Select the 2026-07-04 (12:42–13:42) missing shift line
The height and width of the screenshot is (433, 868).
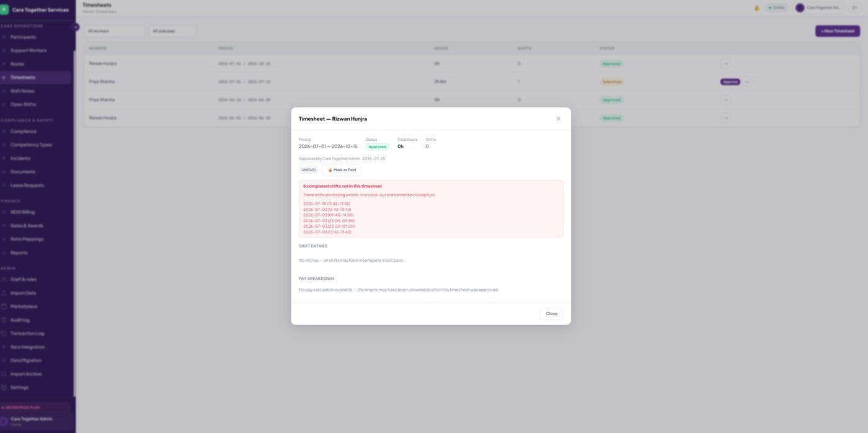coord(327,232)
